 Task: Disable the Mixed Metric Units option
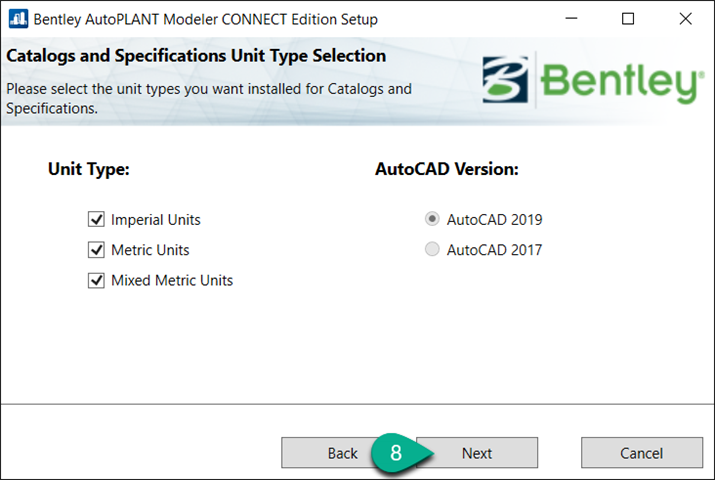[x=97, y=281]
